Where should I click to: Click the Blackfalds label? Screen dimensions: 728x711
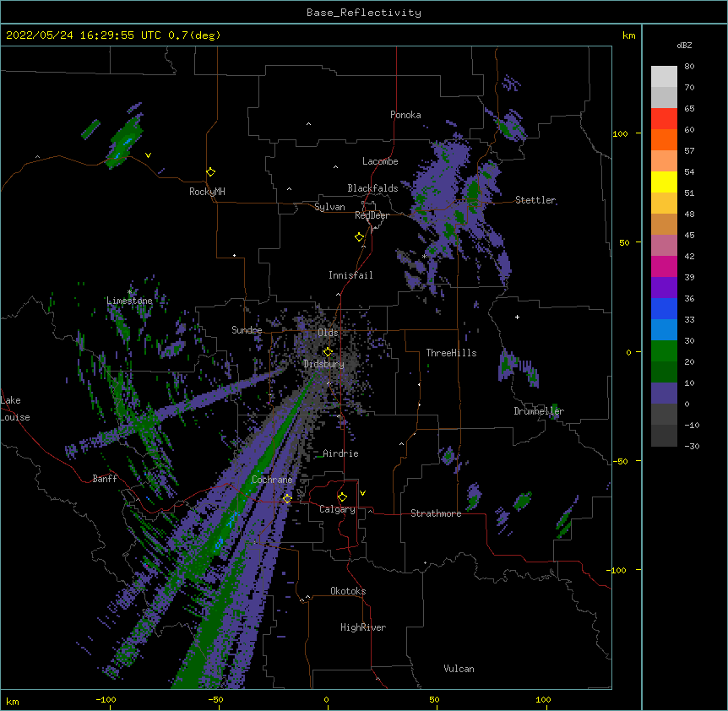click(372, 188)
